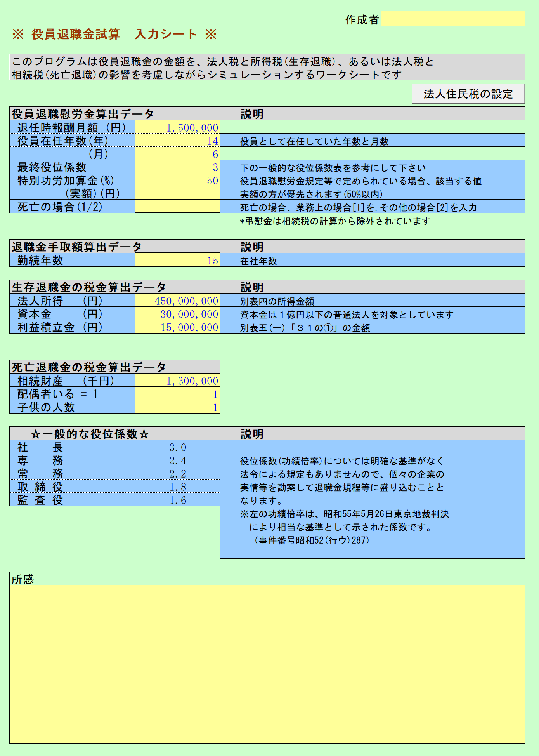The width and height of the screenshot is (539, 756).
Task: Select the 退任時報酬月額 value 1,500,000
Action: point(177,127)
